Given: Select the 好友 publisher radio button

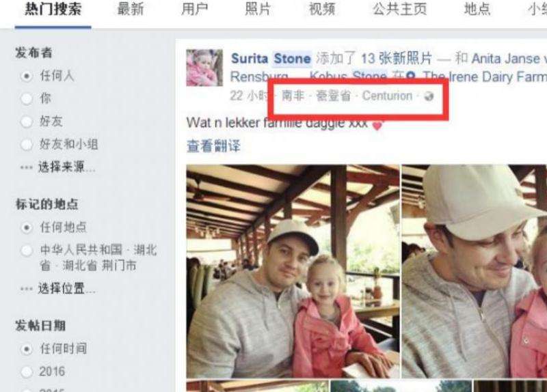Looking at the screenshot, I should [27, 122].
